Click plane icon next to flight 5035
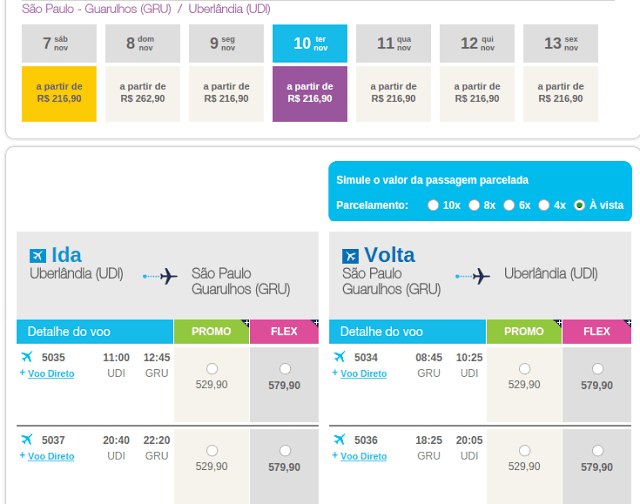Screen dimensions: 640x504 coord(27,357)
